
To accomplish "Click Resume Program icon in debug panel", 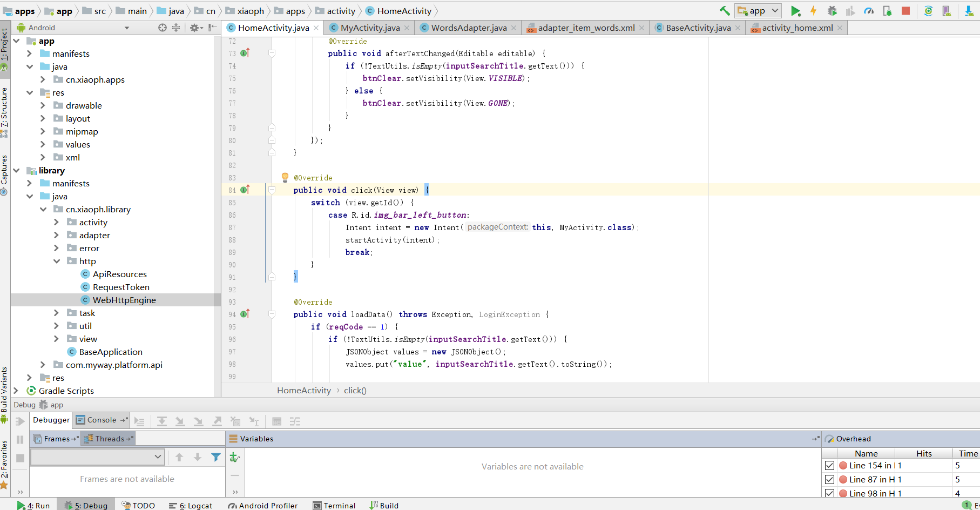I will tap(20, 421).
